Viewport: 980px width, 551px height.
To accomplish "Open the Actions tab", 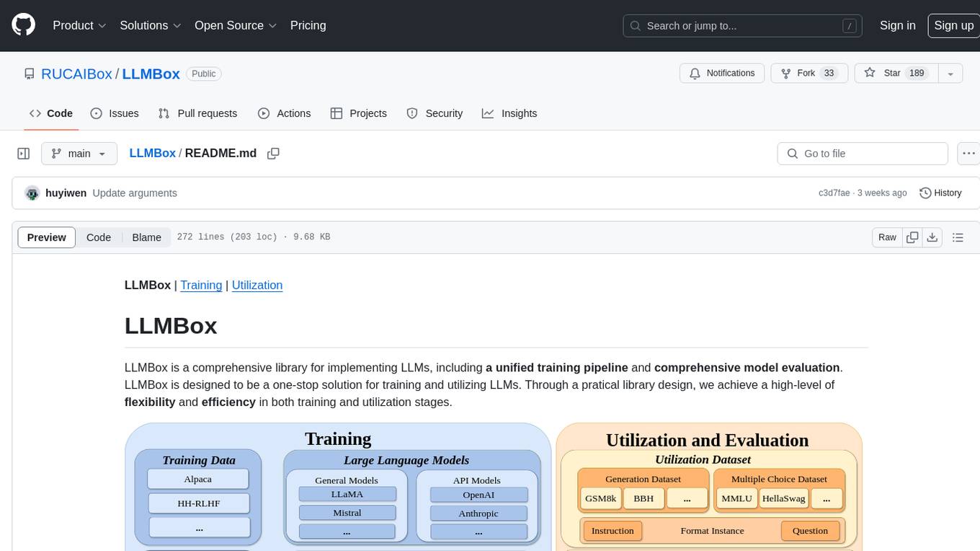I will [284, 113].
